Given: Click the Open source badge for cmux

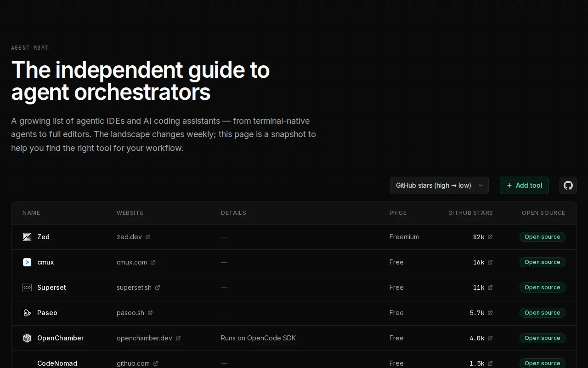Looking at the screenshot, I should click(x=543, y=262).
